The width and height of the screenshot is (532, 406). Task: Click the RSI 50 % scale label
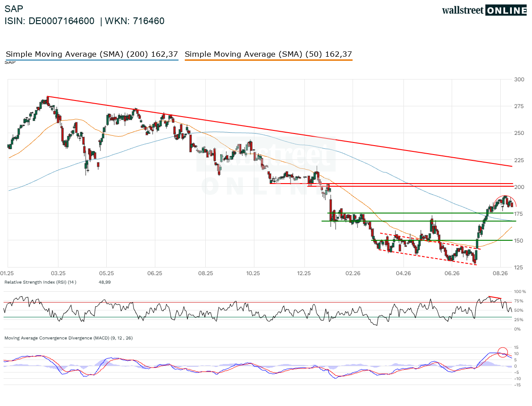tap(519, 310)
